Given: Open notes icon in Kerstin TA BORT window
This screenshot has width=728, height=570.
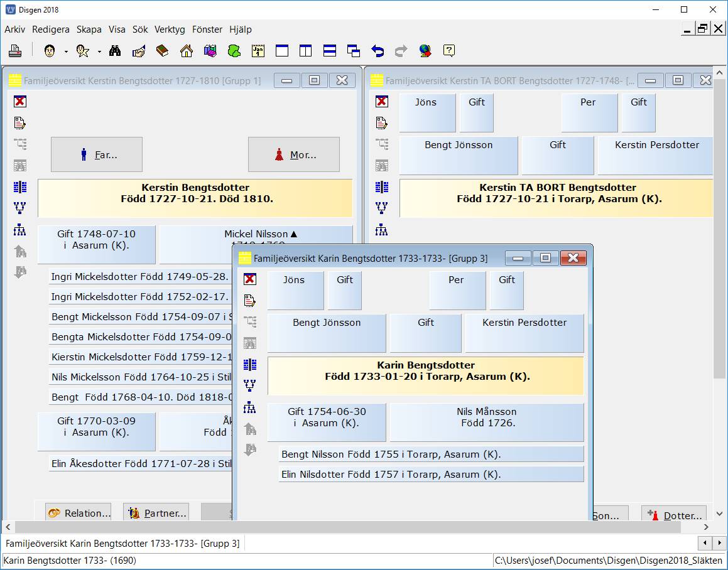Looking at the screenshot, I should click(x=382, y=122).
